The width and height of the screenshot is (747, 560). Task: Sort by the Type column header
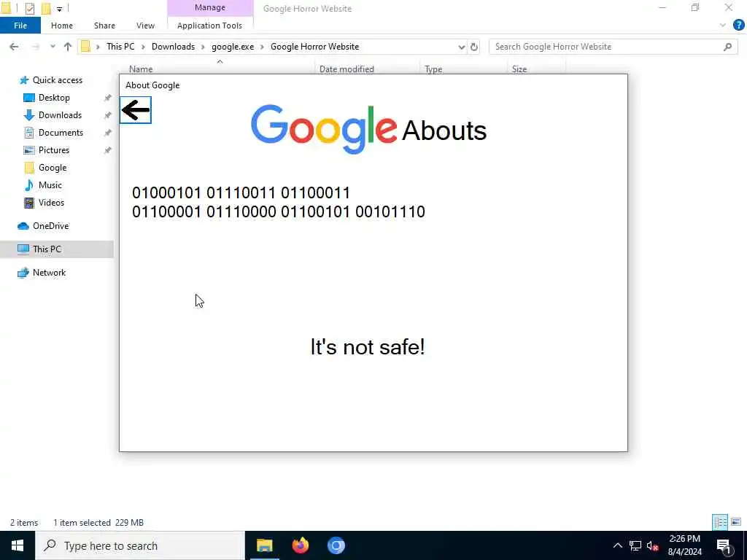pos(433,69)
